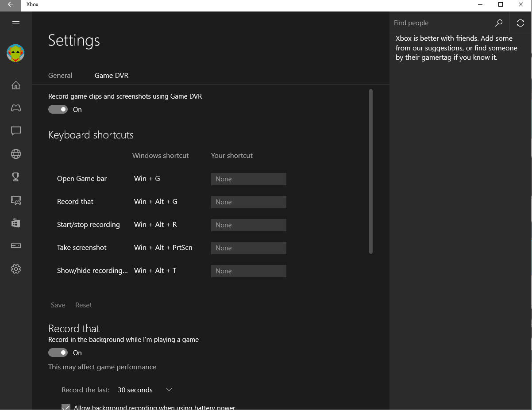This screenshot has height=410, width=532.
Task: Click the Take screenshot custom shortcut field
Action: (248, 248)
